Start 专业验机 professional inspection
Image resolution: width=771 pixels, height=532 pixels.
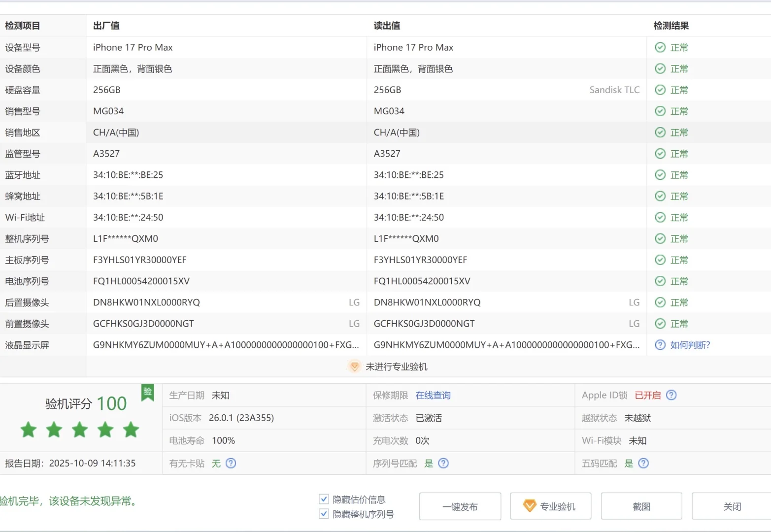pyautogui.click(x=550, y=506)
